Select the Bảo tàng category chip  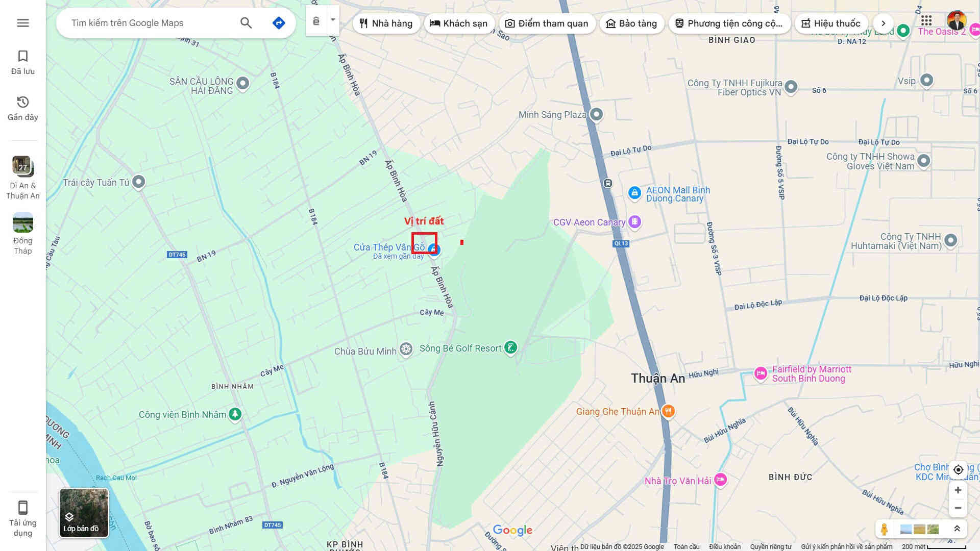tap(631, 23)
